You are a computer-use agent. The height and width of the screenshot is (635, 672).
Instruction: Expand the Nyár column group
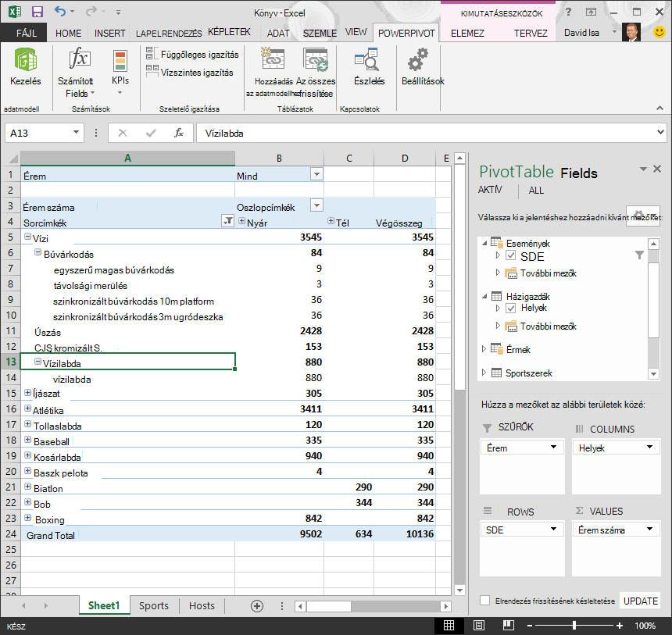[241, 221]
